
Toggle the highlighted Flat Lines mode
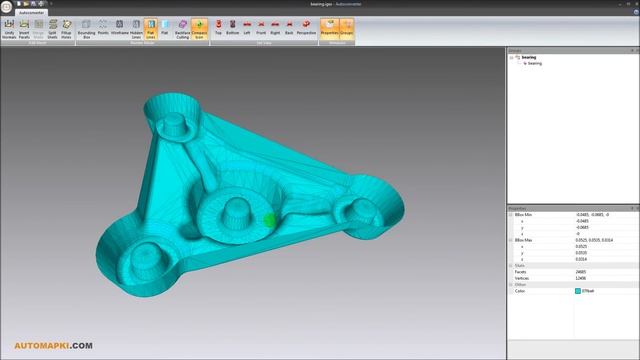click(151, 29)
